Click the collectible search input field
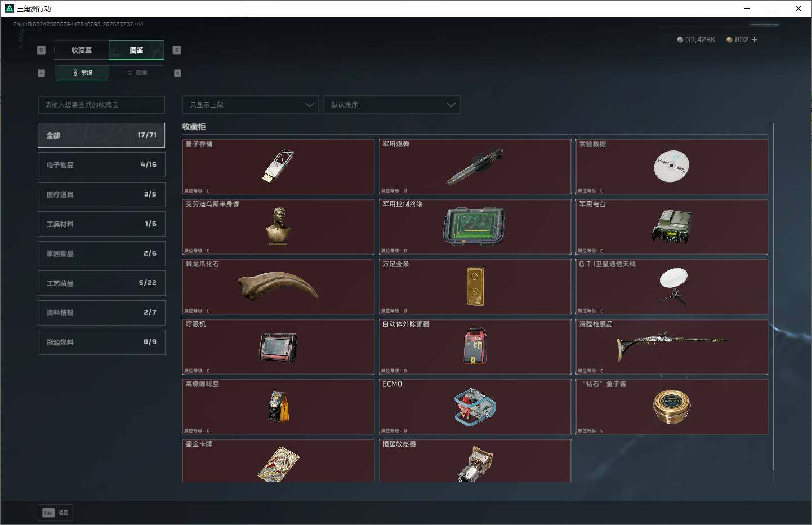 tap(101, 105)
